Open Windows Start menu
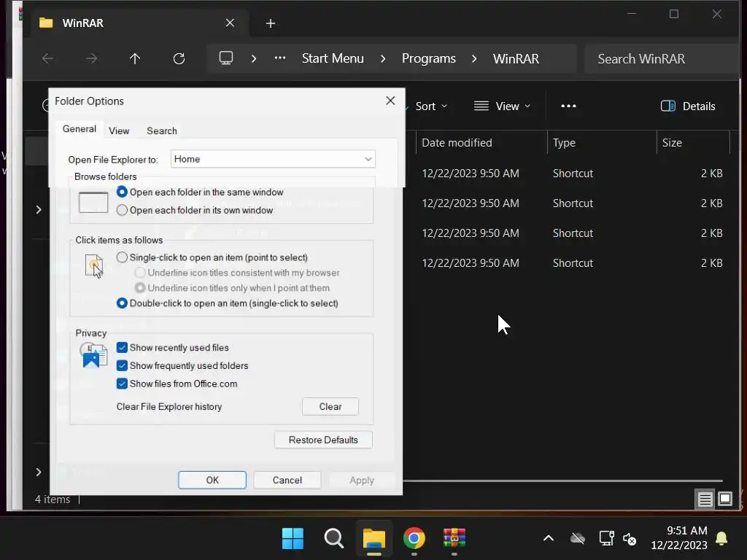The image size is (747, 560). pos(293,539)
